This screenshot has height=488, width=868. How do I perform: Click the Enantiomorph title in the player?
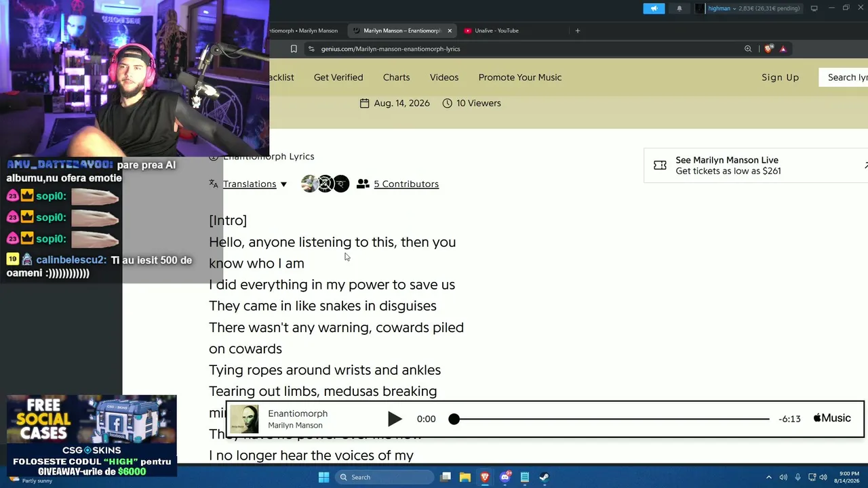click(298, 413)
